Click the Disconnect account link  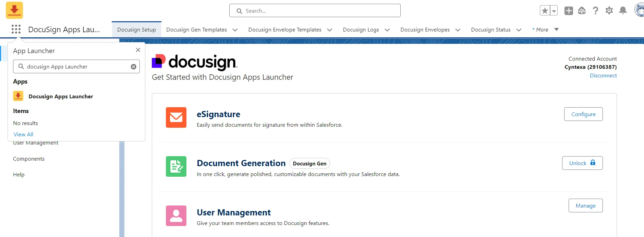[x=603, y=76]
